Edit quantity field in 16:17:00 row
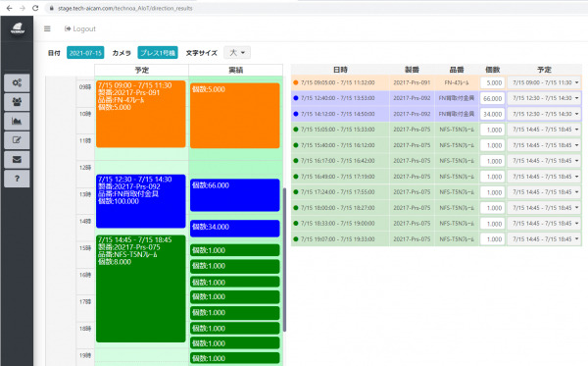The width and height of the screenshot is (588, 366). 492,161
